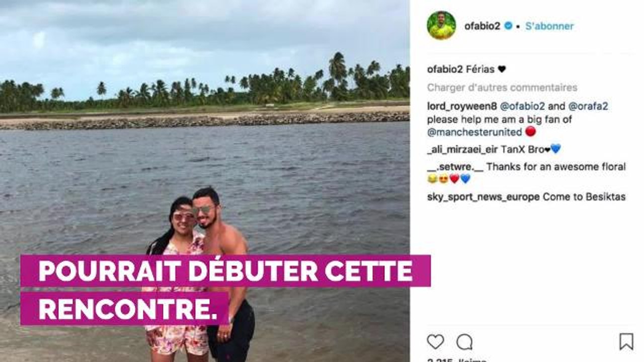The image size is (644, 362).
Task: Open ofabio2 profile picture avatar
Action: 441,25
